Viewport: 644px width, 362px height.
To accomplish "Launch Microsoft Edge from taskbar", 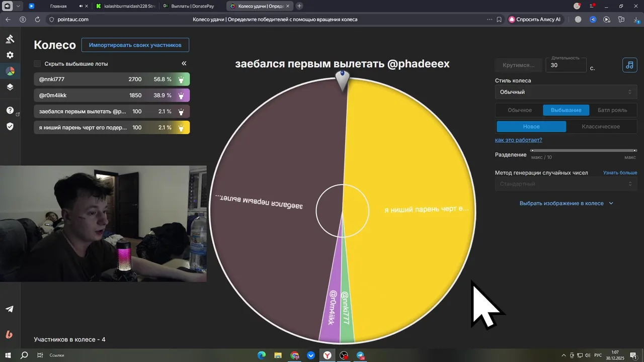I will click(262, 355).
